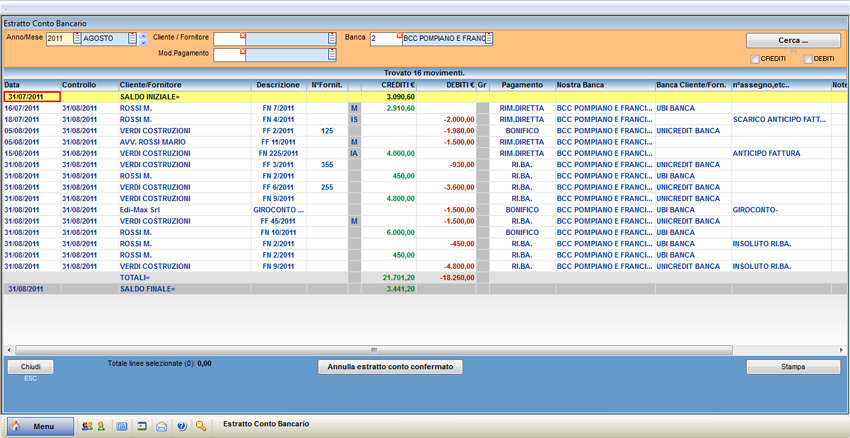Open the month AGOSTO dropdown list
The height and width of the screenshot is (438, 850).
point(131,39)
